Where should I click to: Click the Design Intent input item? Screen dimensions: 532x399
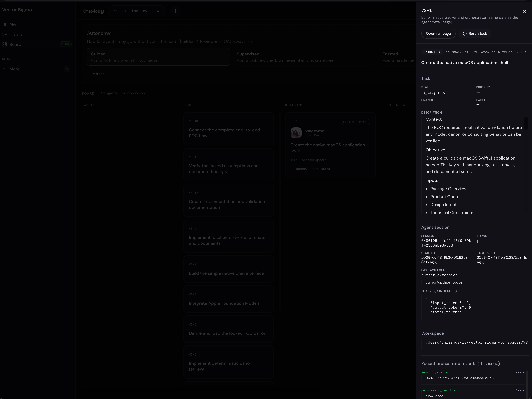(443, 205)
